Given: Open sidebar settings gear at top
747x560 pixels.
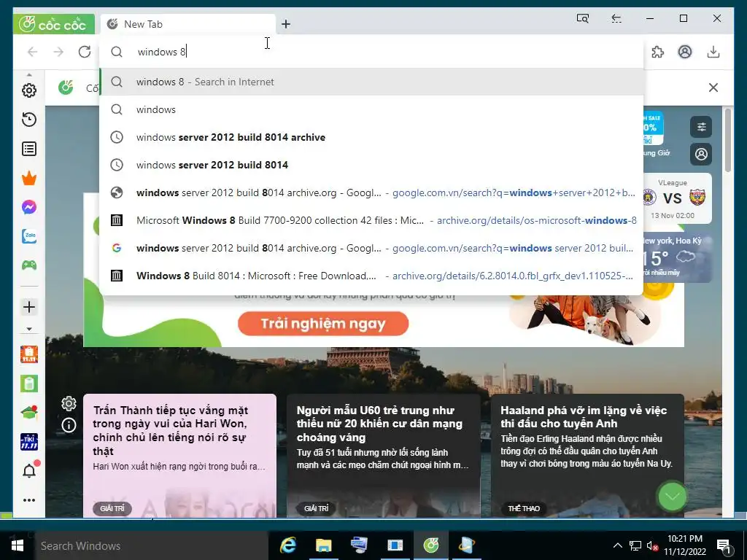Looking at the screenshot, I should point(29,90).
